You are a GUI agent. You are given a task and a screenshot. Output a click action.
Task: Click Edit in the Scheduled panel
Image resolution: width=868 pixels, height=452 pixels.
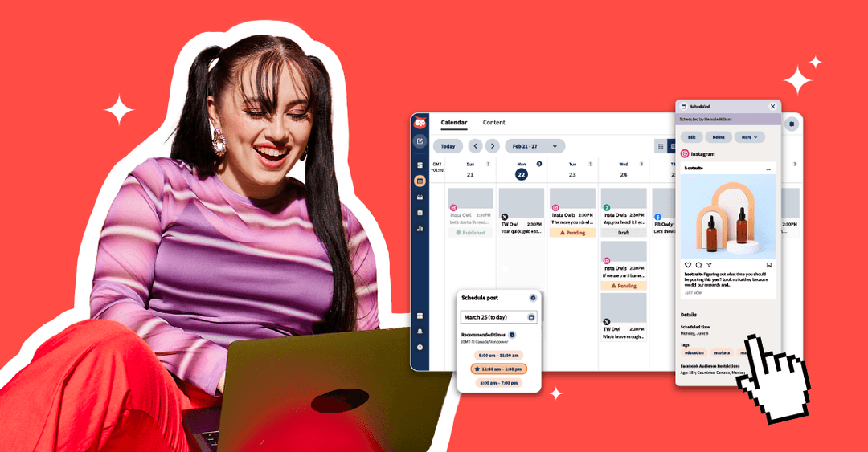691,137
